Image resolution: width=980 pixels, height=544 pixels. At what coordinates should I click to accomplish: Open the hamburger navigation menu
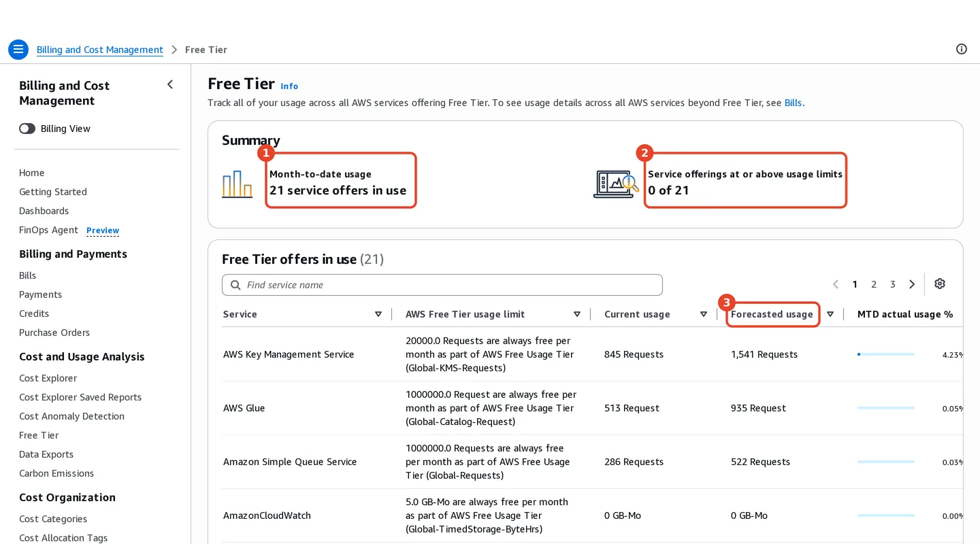click(18, 50)
